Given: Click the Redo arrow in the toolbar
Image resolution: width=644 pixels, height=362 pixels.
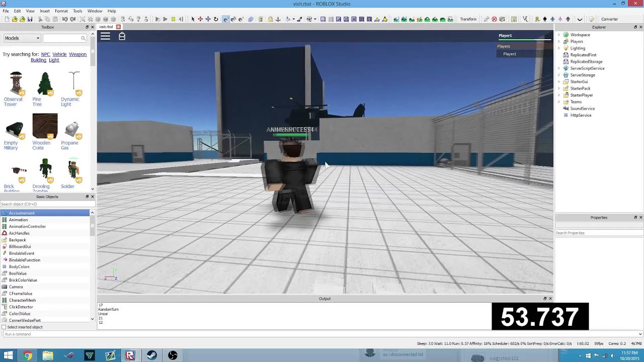Looking at the screenshot, I should point(72,19).
